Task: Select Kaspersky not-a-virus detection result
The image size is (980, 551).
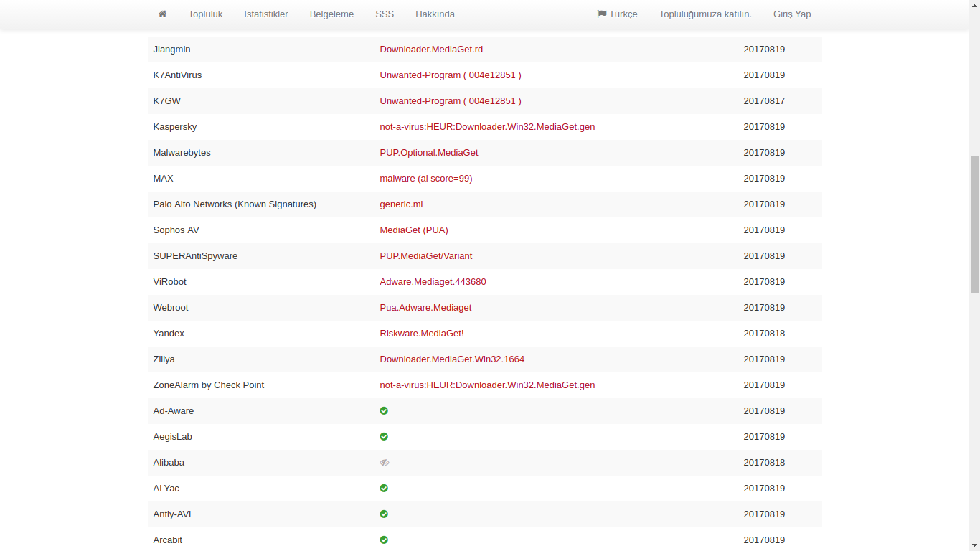Action: pos(487,127)
